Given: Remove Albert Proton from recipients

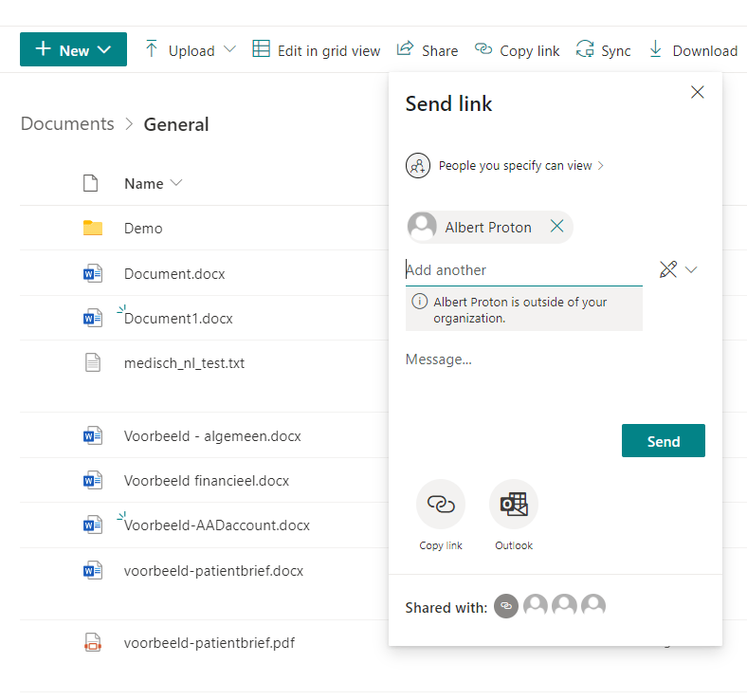Looking at the screenshot, I should [x=556, y=227].
